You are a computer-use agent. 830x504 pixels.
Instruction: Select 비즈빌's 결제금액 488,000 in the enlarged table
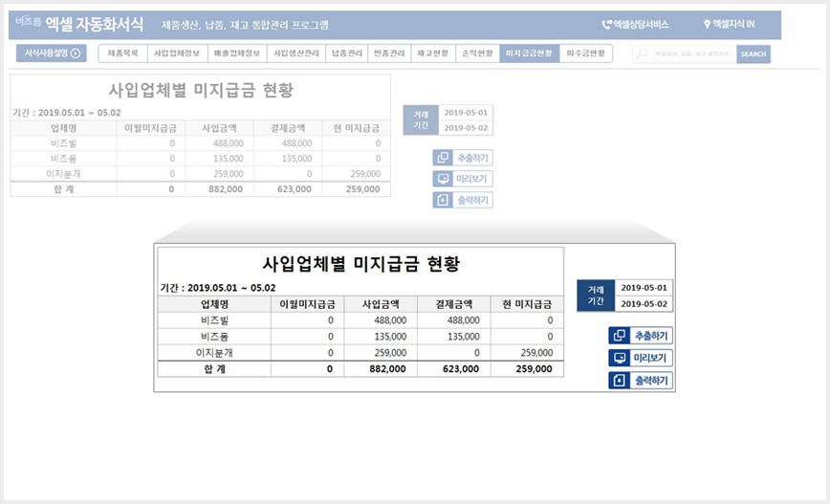(453, 320)
